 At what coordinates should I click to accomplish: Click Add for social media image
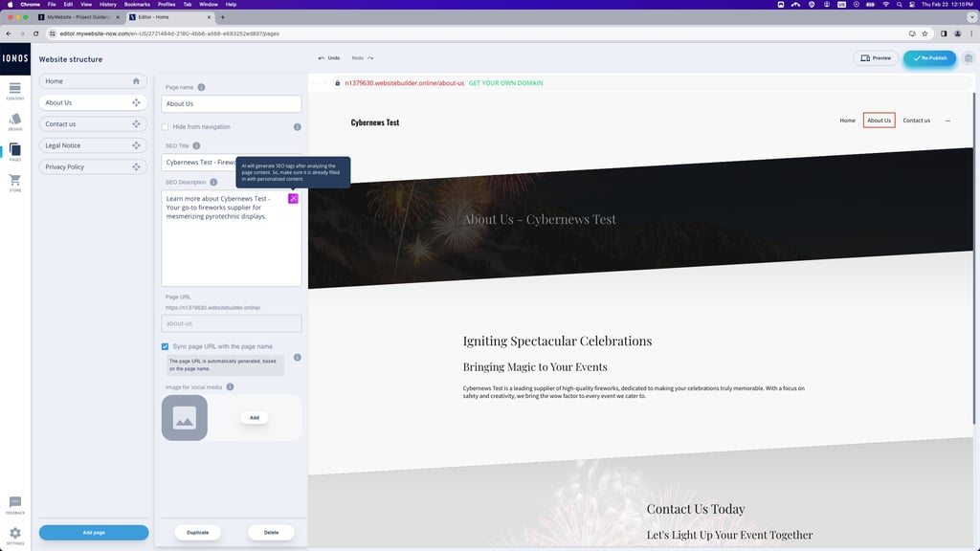click(x=255, y=417)
